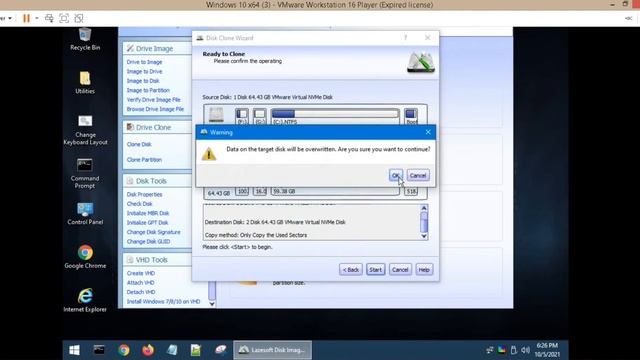Open Command Prompt desktop icon
The height and width of the screenshot is (360, 640).
[x=84, y=173]
